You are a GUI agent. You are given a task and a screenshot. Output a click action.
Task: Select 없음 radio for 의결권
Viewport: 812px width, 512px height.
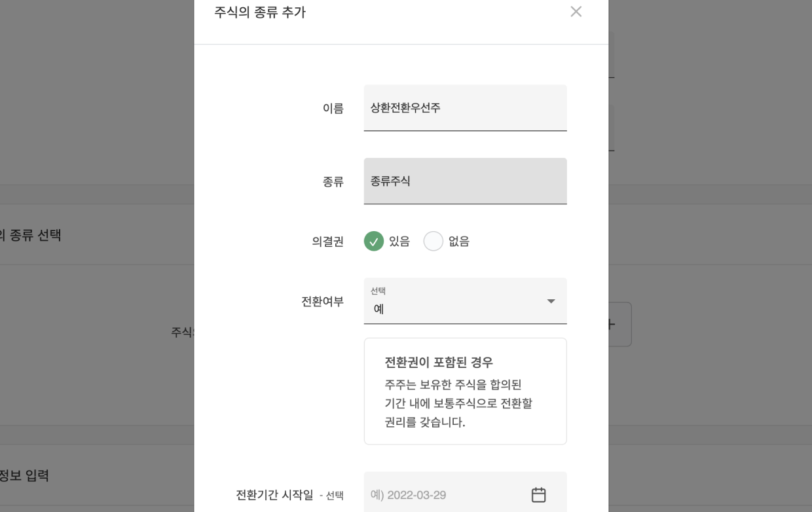(x=434, y=242)
